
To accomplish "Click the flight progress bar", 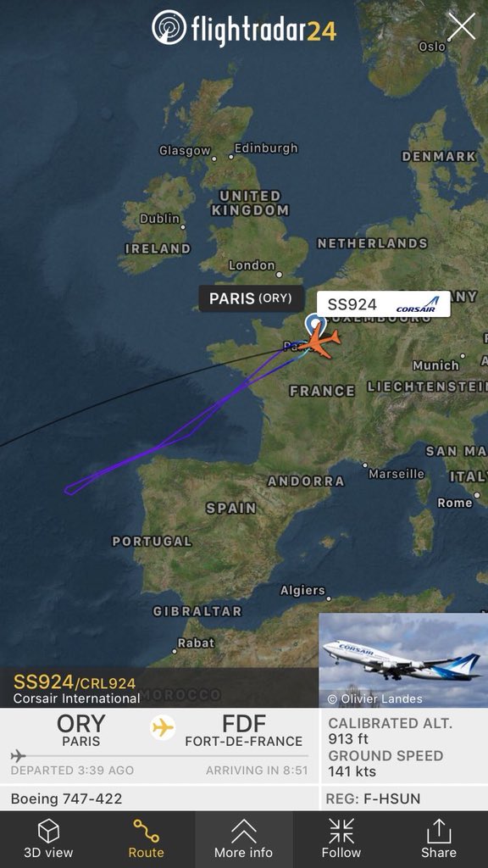I will [159, 755].
